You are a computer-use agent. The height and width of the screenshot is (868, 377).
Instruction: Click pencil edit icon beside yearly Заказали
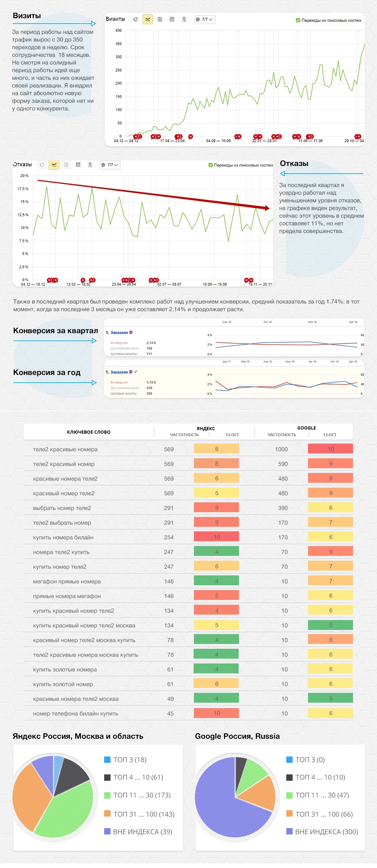click(x=135, y=372)
